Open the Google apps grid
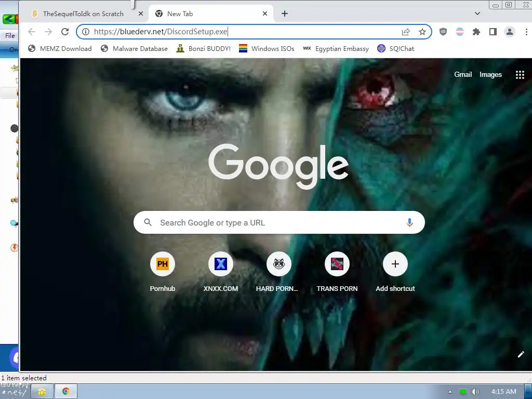The height and width of the screenshot is (399, 532). (x=520, y=75)
